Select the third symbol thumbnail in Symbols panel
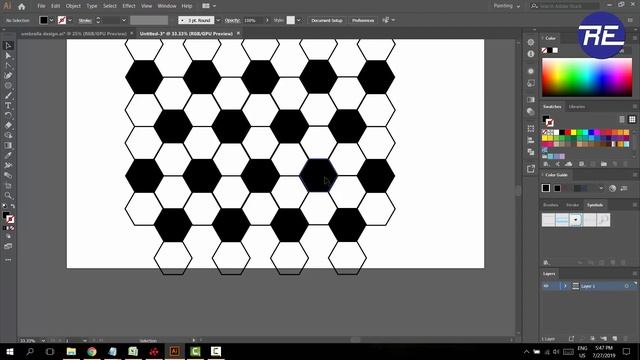Viewport: 640px width, 360px height. click(x=576, y=220)
